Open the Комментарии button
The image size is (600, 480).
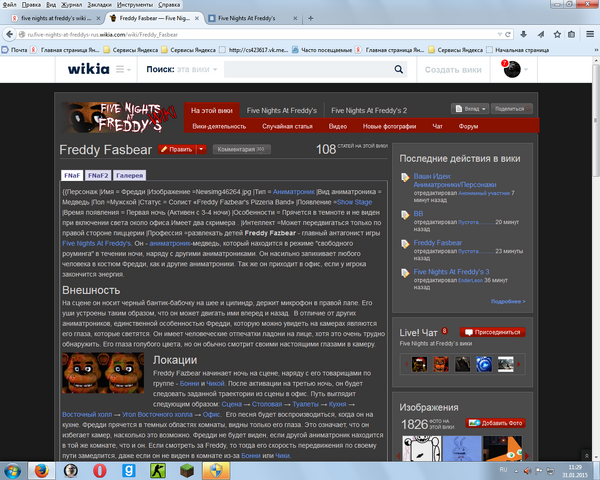(241, 149)
